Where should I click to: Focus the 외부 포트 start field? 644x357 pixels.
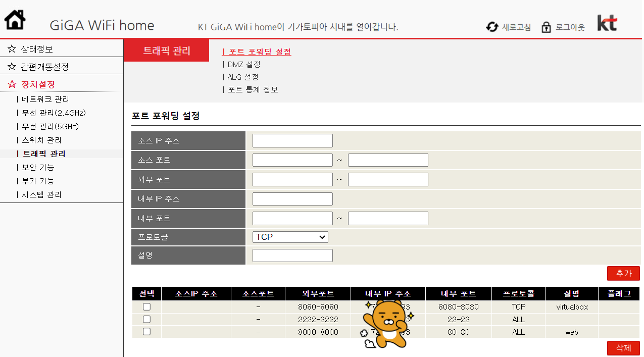click(x=292, y=179)
